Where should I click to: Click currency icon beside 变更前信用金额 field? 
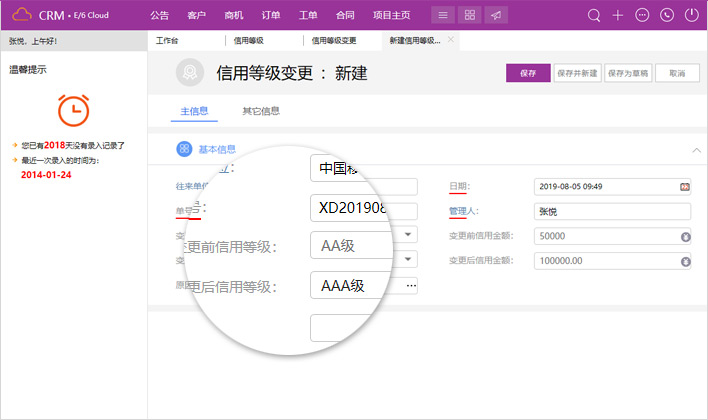685,237
